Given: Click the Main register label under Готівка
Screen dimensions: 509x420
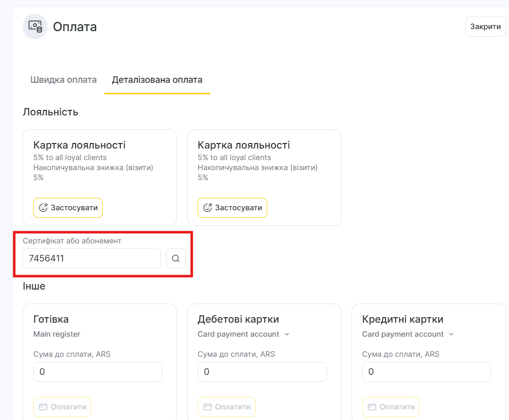Looking at the screenshot, I should point(57,334).
